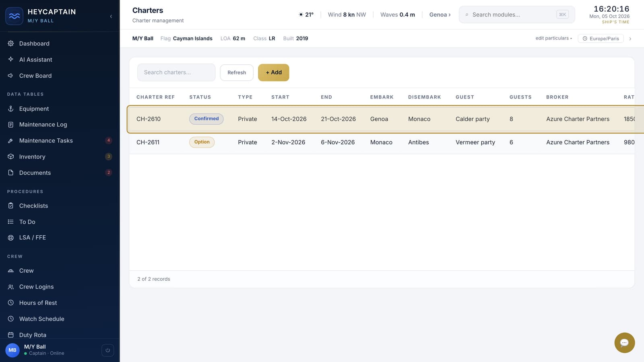Open the chat bubble widget
This screenshot has width=644, height=362.
click(624, 343)
